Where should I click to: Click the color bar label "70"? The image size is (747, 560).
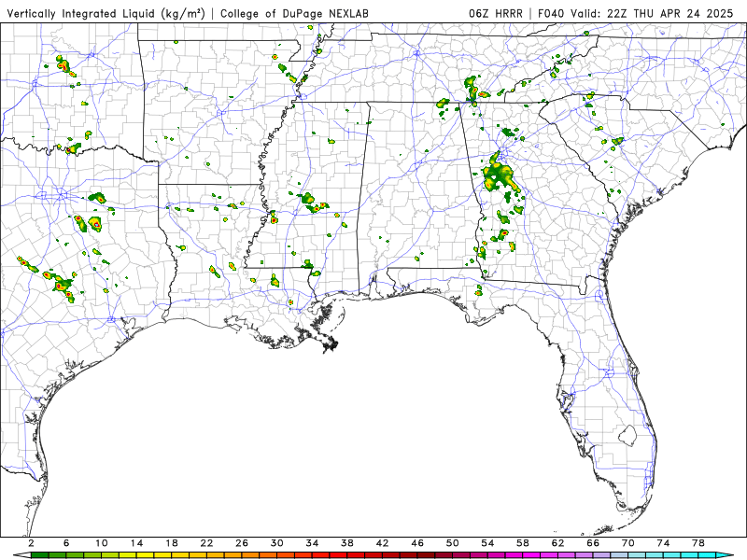point(628,543)
